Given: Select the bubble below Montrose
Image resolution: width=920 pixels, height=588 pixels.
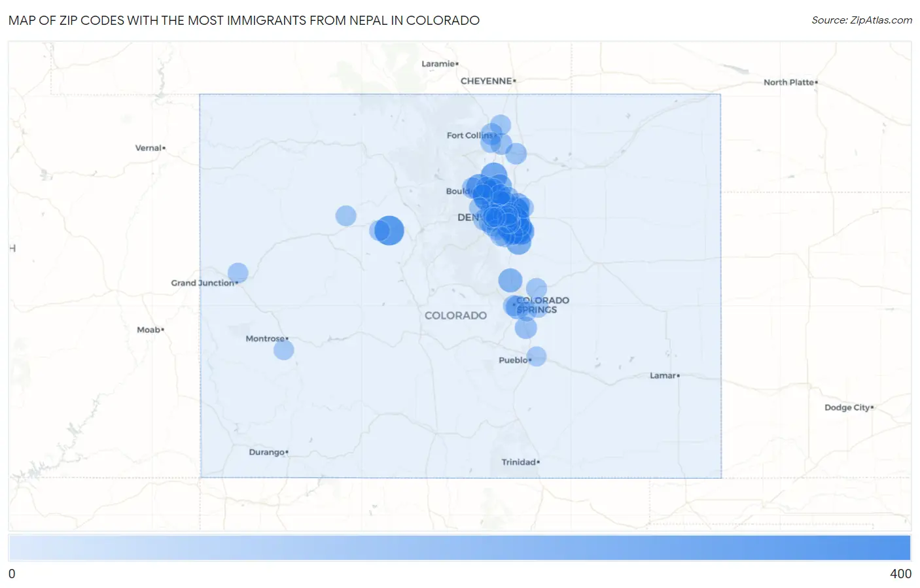Looking at the screenshot, I should pyautogui.click(x=283, y=350).
